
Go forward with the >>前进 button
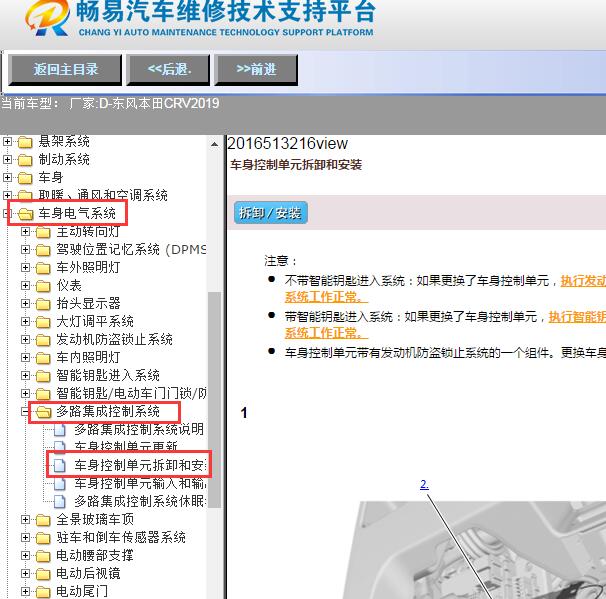(x=256, y=70)
